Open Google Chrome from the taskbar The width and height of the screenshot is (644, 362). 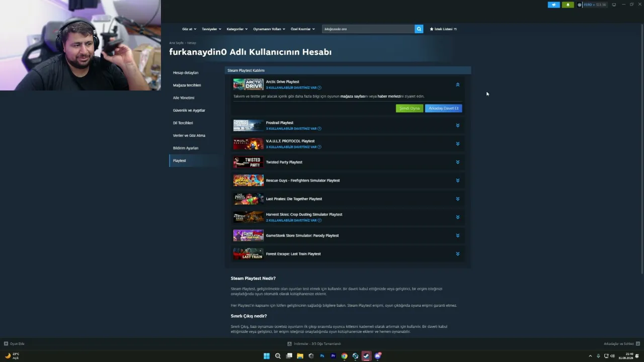point(344,356)
